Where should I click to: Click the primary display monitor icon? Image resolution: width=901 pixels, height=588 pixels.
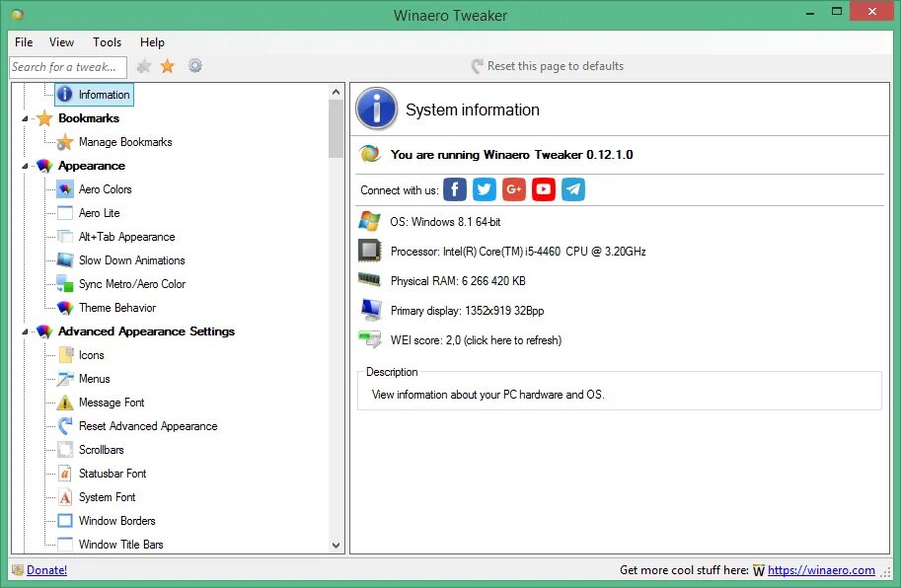point(371,310)
